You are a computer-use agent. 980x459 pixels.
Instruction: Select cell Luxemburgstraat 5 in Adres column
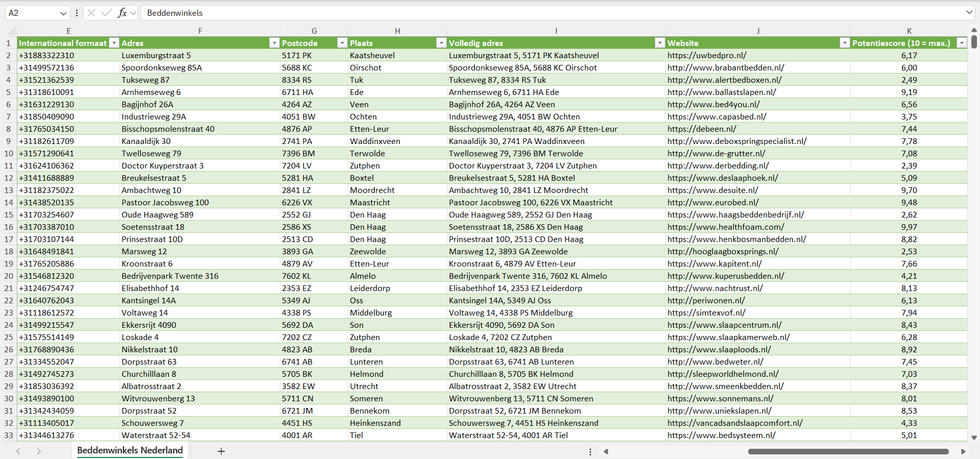(x=200, y=55)
